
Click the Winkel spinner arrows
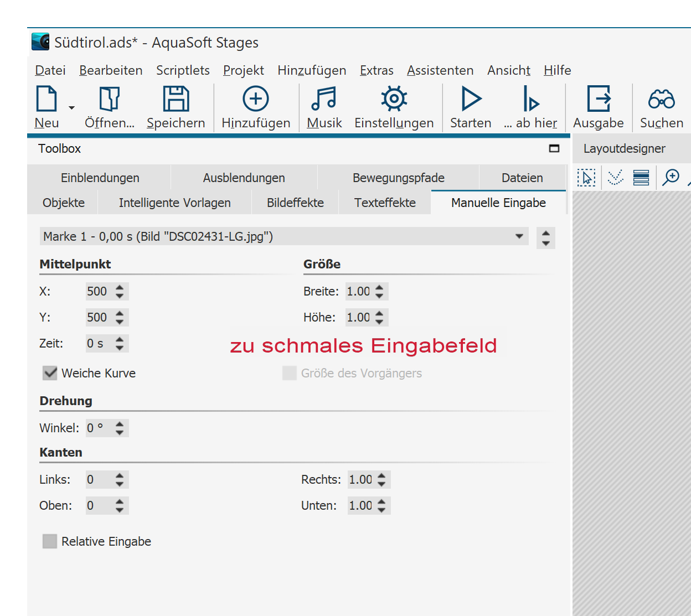point(120,428)
